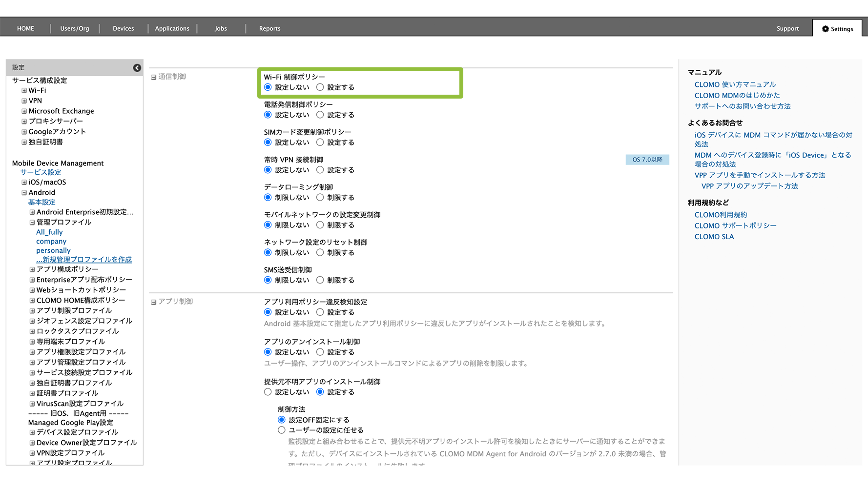Open the Devices menu tab
The height and width of the screenshot is (488, 868).
(123, 29)
